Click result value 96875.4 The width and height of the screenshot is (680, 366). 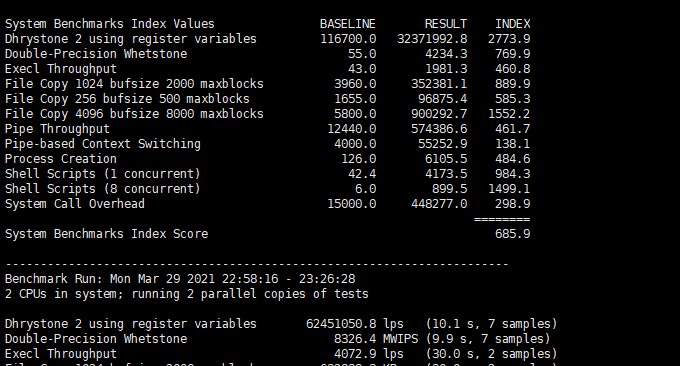[443, 99]
